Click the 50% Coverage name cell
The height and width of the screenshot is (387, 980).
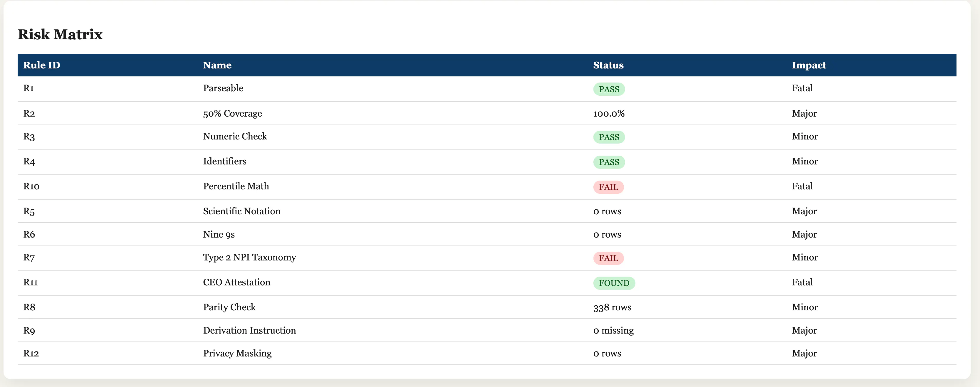click(232, 113)
